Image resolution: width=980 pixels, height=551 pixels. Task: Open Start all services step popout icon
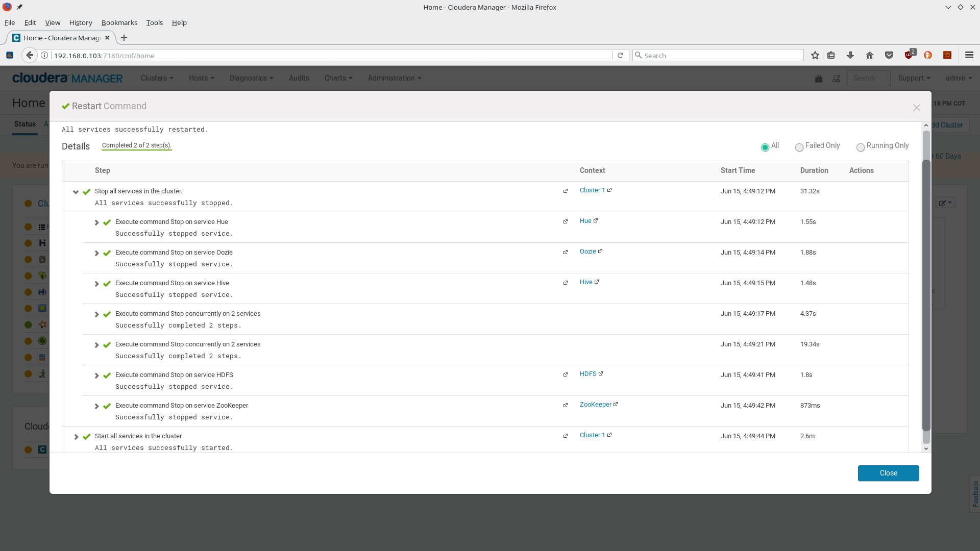565,436
